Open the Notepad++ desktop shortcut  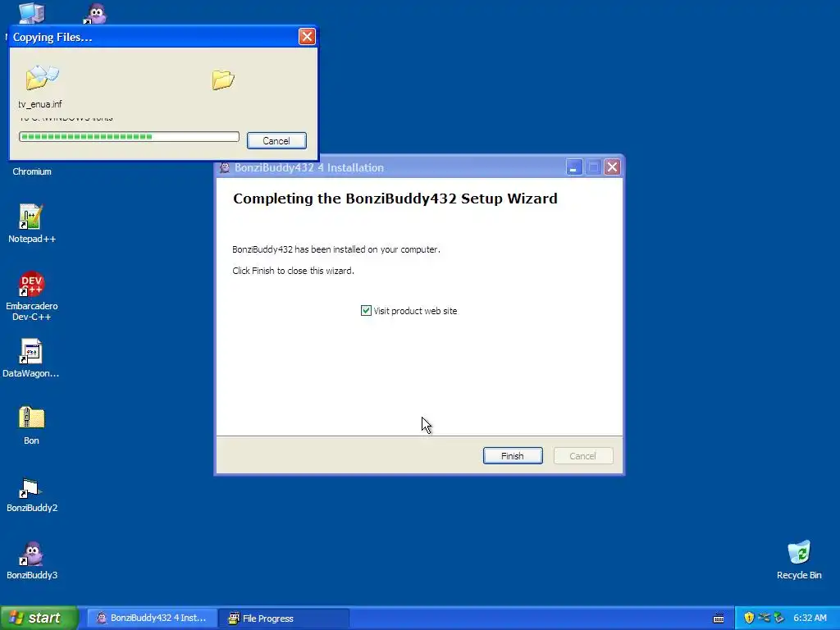click(31, 223)
